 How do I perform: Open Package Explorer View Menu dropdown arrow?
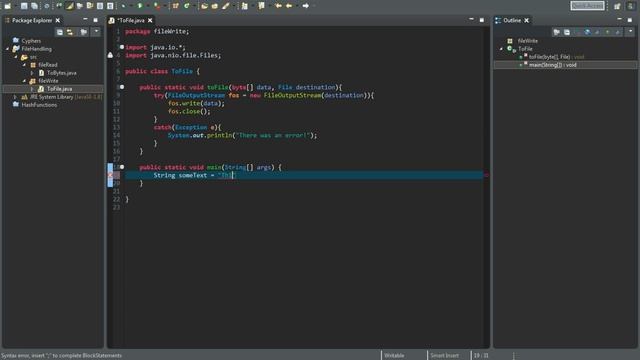[96, 31]
